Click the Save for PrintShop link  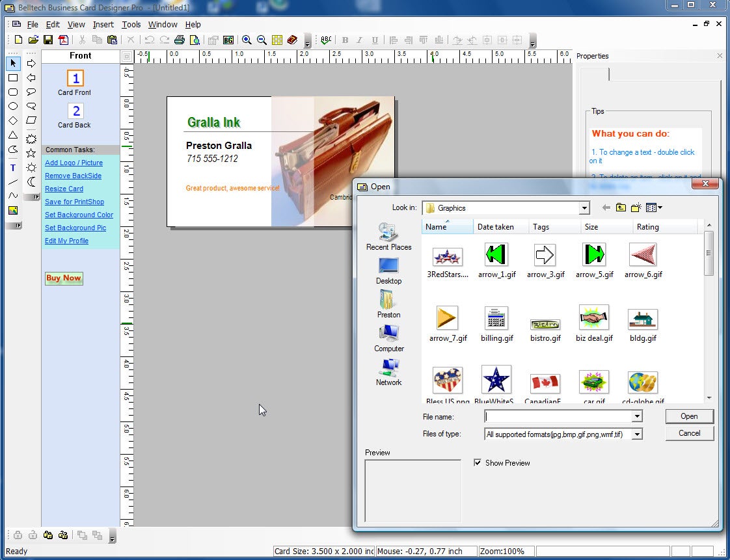[74, 202]
